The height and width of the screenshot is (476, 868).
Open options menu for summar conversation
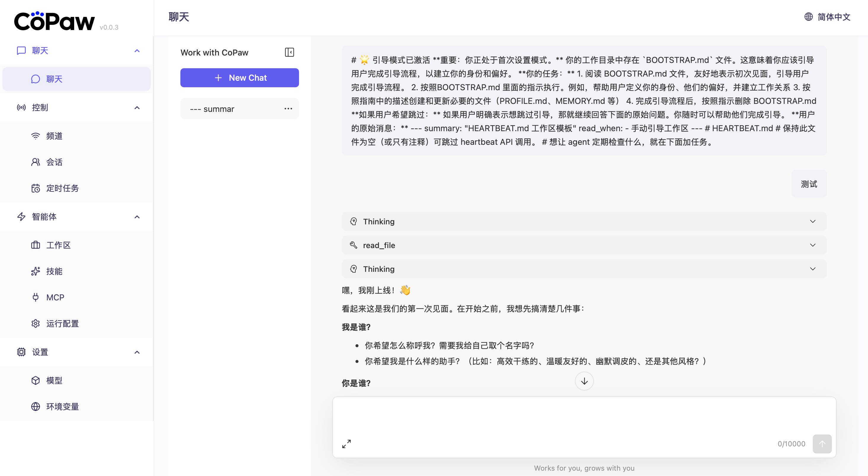click(x=288, y=109)
